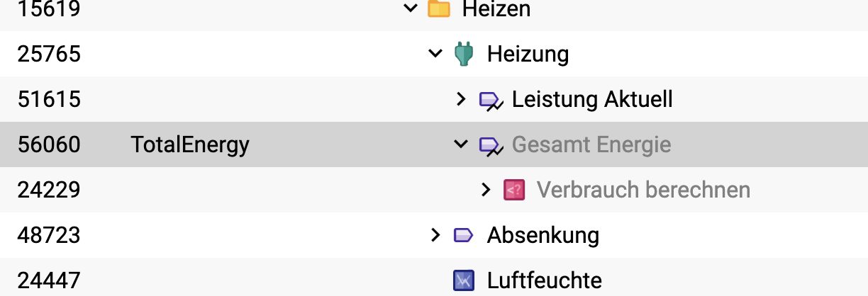Select the Luftfeuchte tree item
The height and width of the screenshot is (296, 868).
tap(544, 280)
